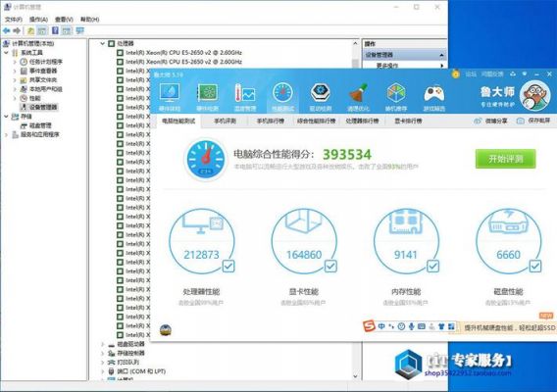
Task: Collapse the 处理器 node in device list
Action: (x=102, y=43)
